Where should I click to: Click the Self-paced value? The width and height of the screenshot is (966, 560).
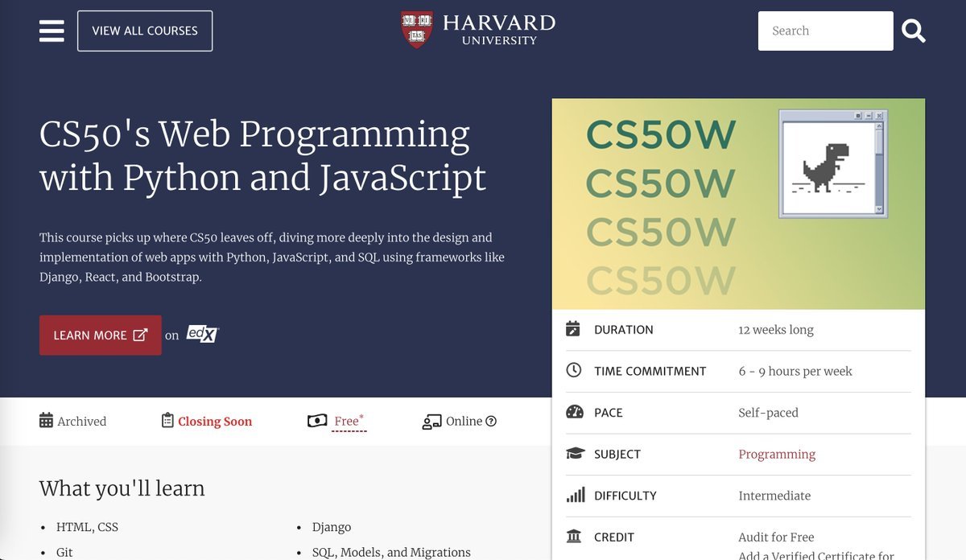[x=768, y=413]
